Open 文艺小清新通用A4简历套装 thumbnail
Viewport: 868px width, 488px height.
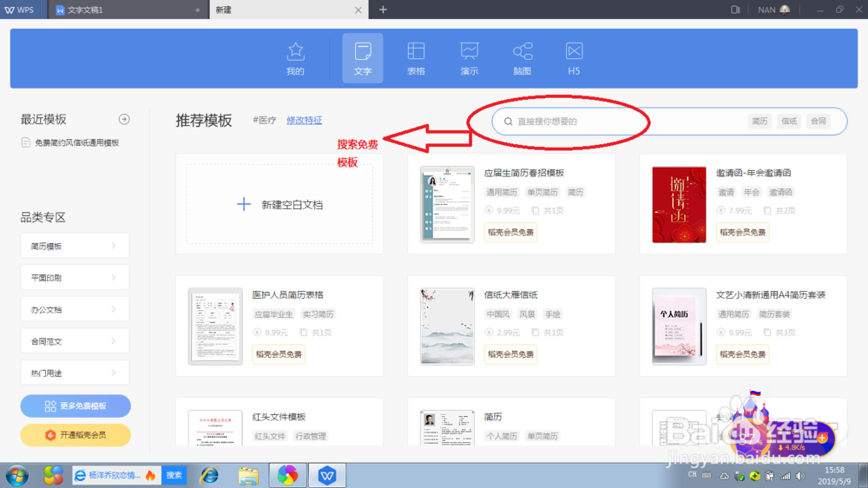tap(680, 326)
